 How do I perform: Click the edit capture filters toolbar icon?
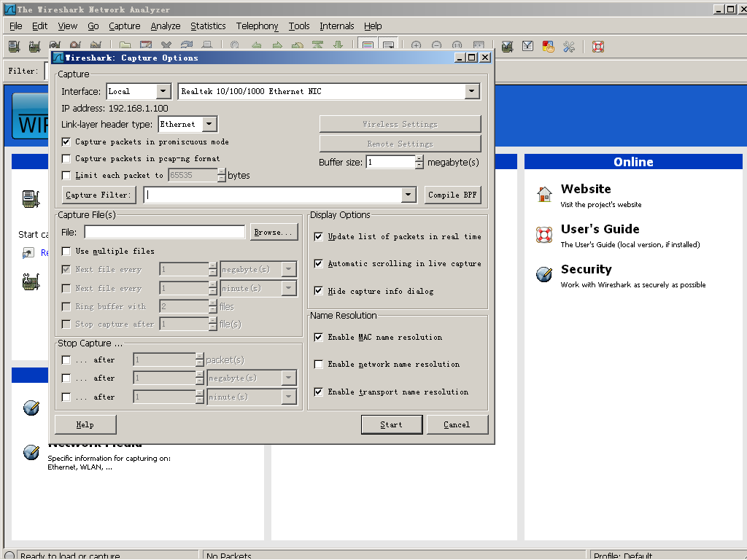click(x=508, y=46)
